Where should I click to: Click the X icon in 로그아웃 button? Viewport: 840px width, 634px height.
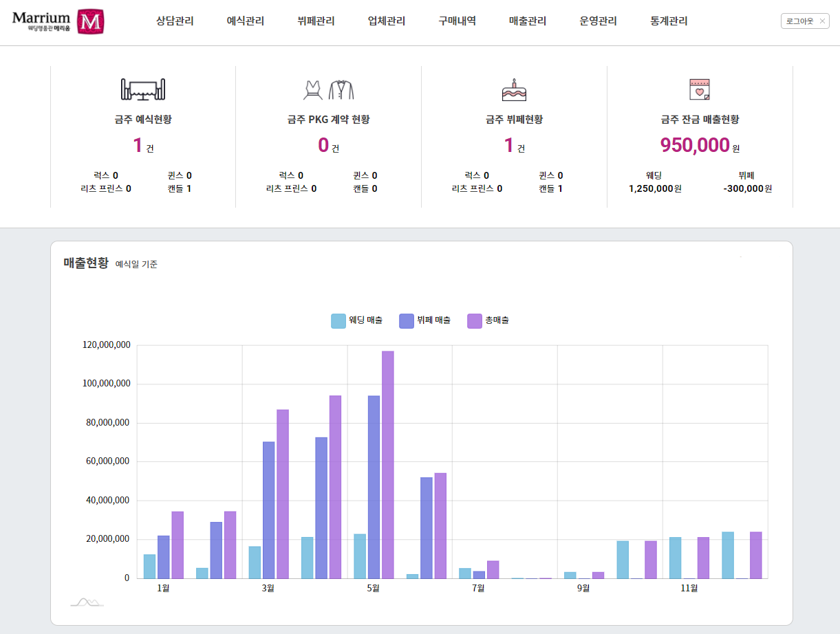pos(822,21)
